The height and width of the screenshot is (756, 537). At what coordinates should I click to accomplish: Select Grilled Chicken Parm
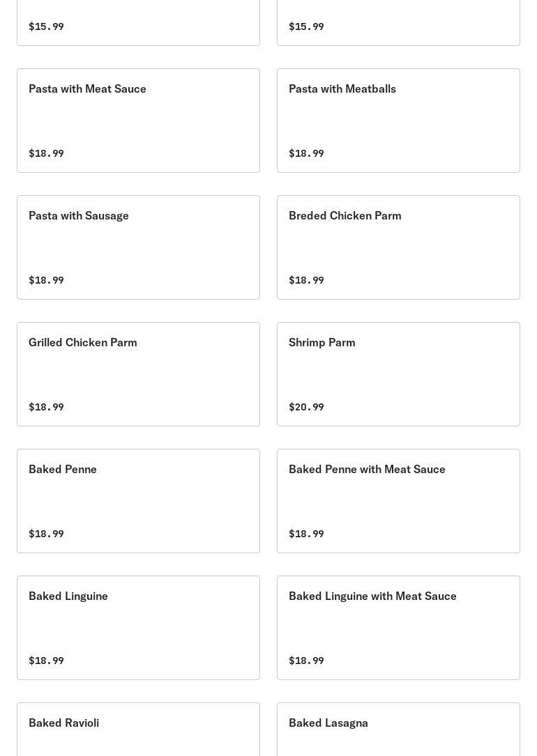82,343
